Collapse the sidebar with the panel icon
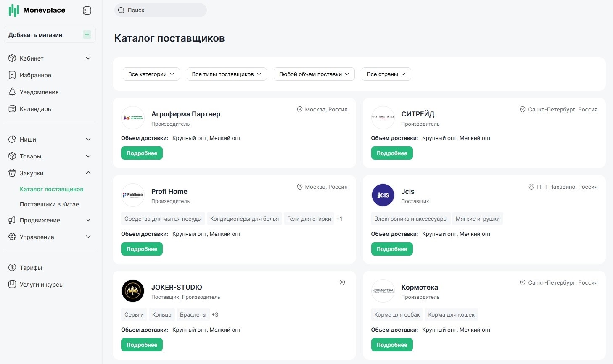 [x=87, y=11]
